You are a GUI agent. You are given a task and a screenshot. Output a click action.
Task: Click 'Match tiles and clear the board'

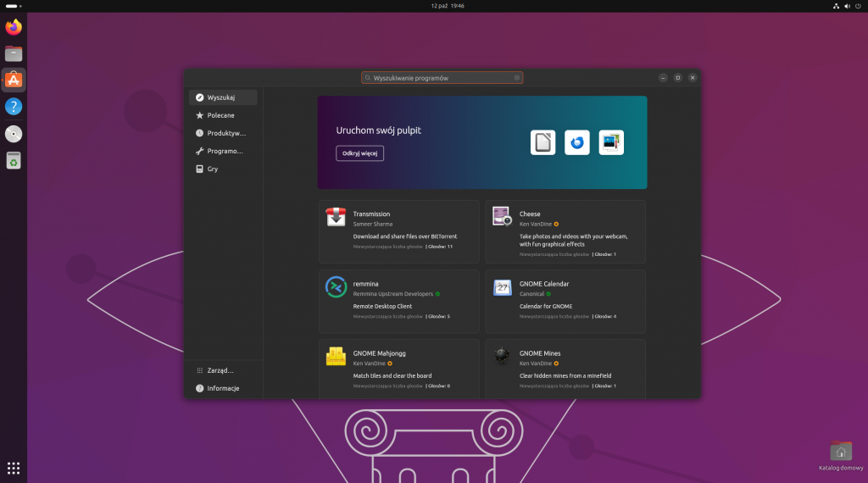(x=392, y=375)
